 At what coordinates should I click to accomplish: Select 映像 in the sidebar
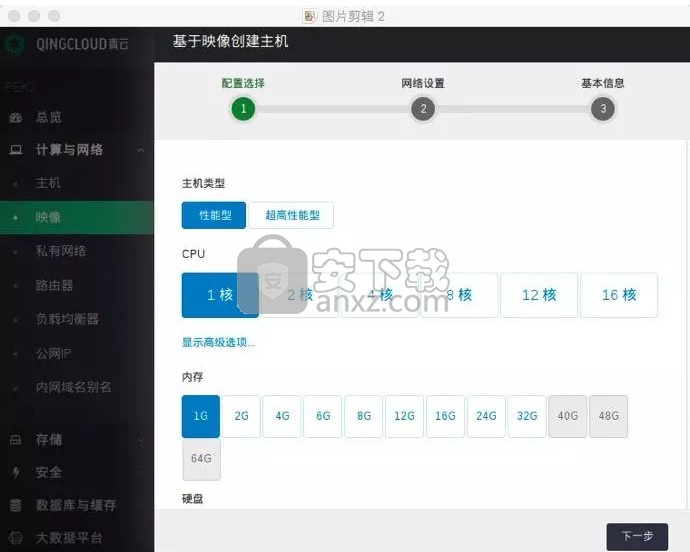pos(77,217)
